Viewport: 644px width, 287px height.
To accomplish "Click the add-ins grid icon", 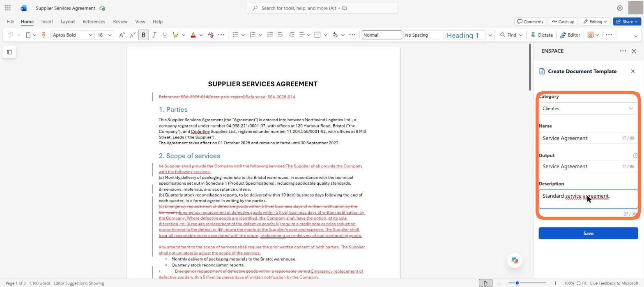I will (x=591, y=35).
